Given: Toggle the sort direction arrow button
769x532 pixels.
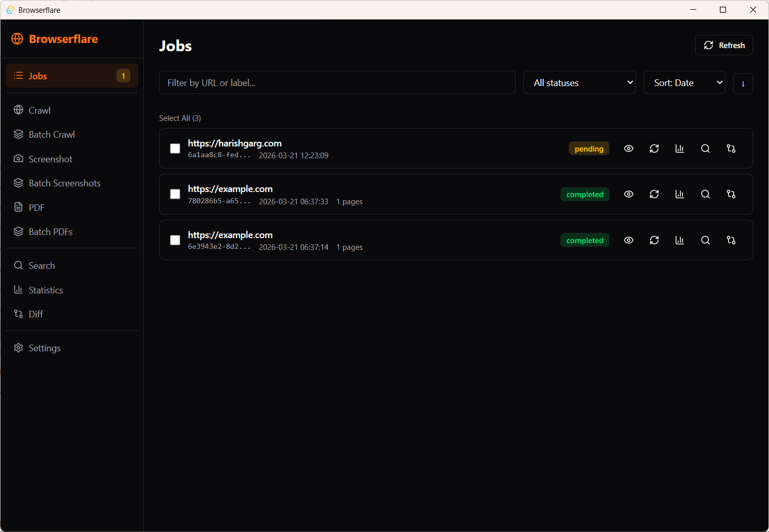Looking at the screenshot, I should click(x=743, y=83).
